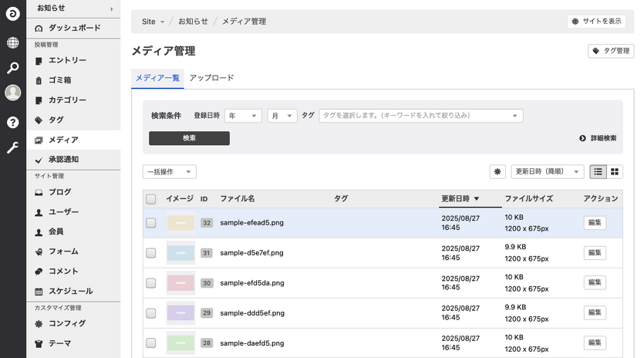
Task: Switch to list view layout
Action: pos(598,172)
